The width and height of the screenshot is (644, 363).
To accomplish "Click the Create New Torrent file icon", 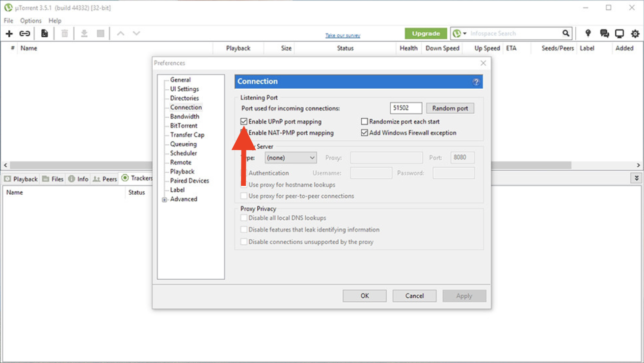I will pyautogui.click(x=44, y=33).
